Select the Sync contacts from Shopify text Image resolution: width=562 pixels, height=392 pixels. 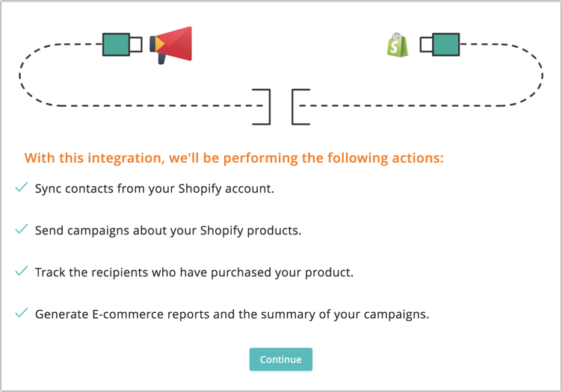155,189
